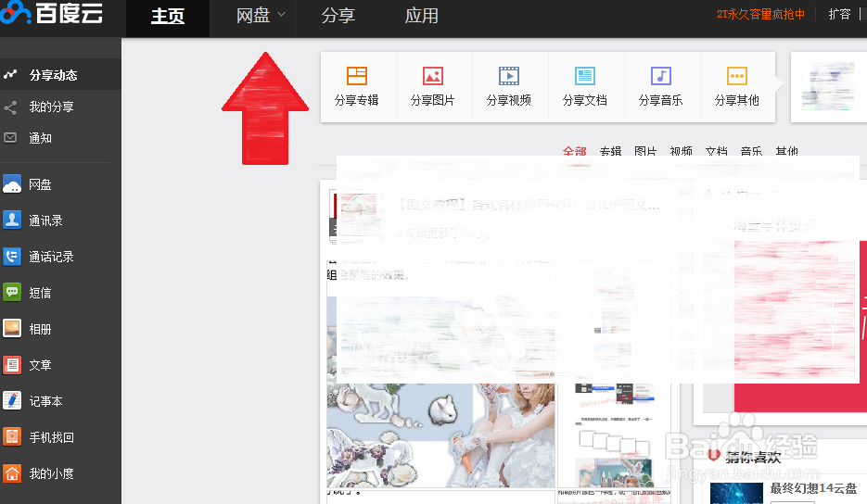The height and width of the screenshot is (504, 867).
Task: Click the 2T永久容量疯抢中 promo link
Action: coord(760,15)
